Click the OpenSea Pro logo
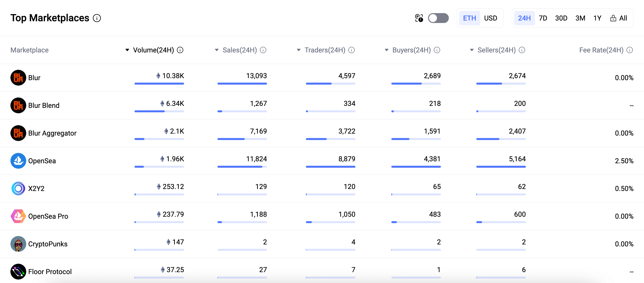 point(18,216)
